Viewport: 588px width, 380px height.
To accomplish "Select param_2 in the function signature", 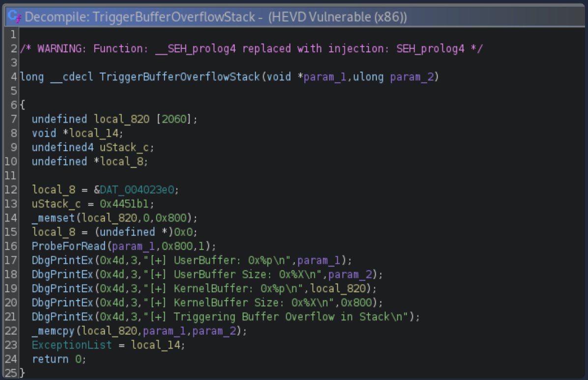I will pos(412,77).
